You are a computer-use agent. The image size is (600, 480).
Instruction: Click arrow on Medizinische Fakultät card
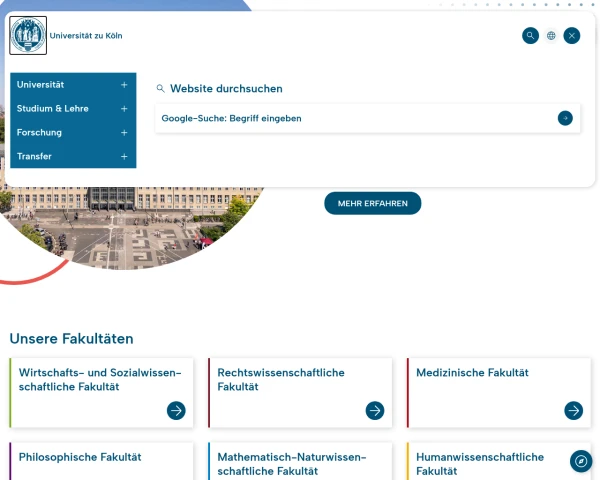point(573,410)
